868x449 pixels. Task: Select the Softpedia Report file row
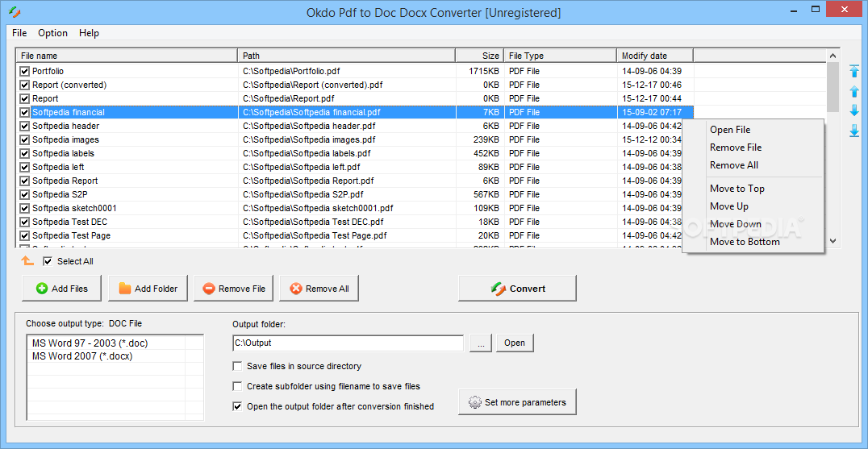point(356,181)
